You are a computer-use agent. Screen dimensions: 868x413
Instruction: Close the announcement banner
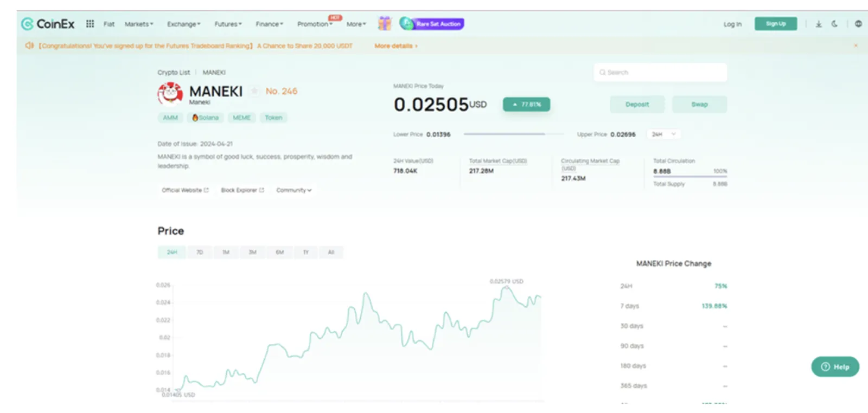856,46
